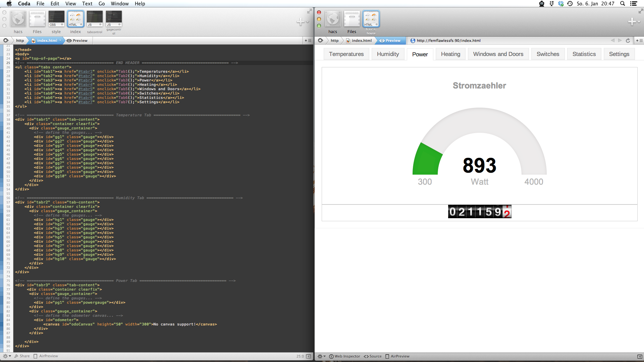Open the gear action menu in left status bar
The height and width of the screenshot is (362, 644).
[x=7, y=356]
